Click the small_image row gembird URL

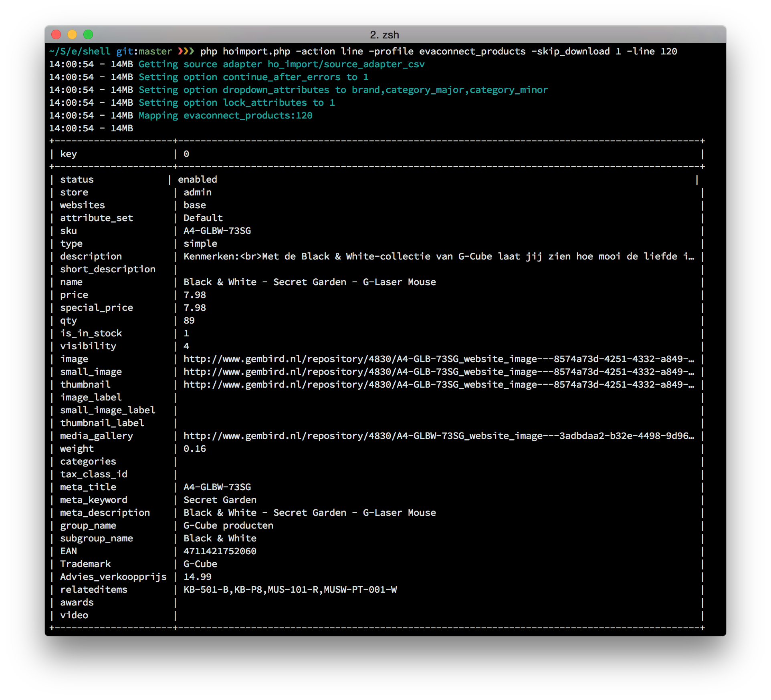[438, 372]
